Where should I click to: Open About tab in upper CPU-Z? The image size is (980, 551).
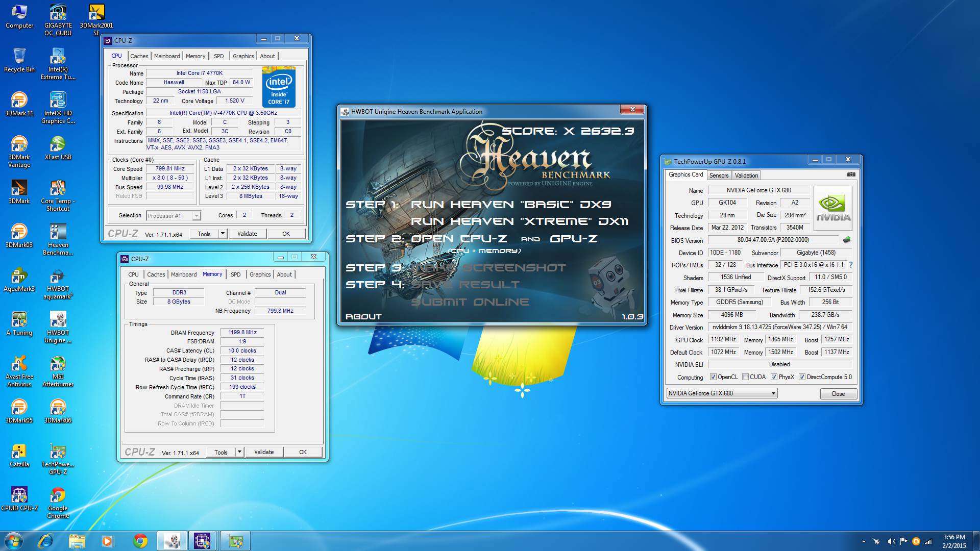[267, 56]
